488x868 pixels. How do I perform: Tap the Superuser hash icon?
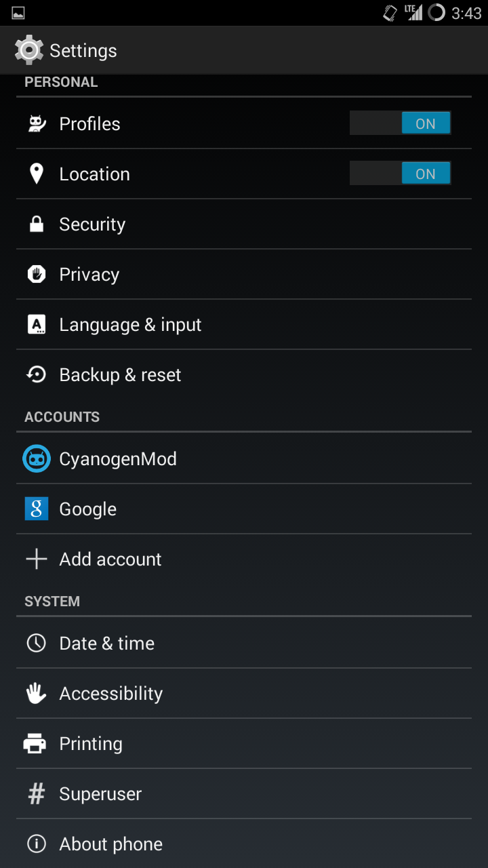pos(36,793)
